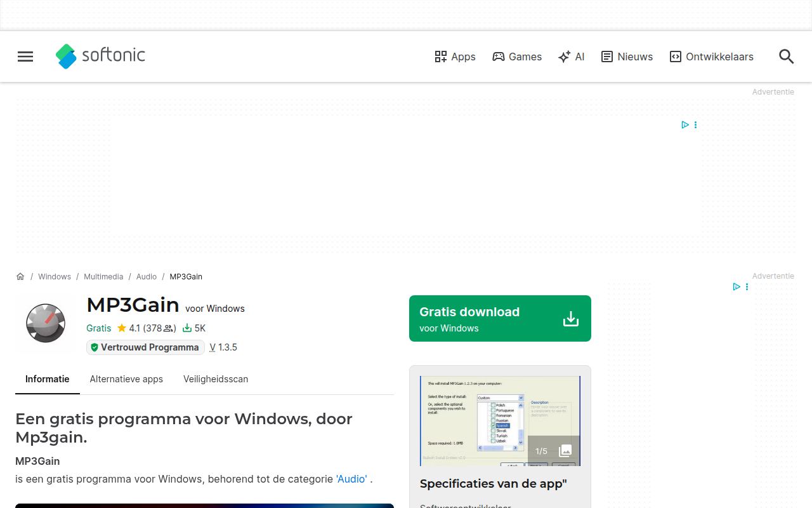Open the Apps section

[x=455, y=57]
